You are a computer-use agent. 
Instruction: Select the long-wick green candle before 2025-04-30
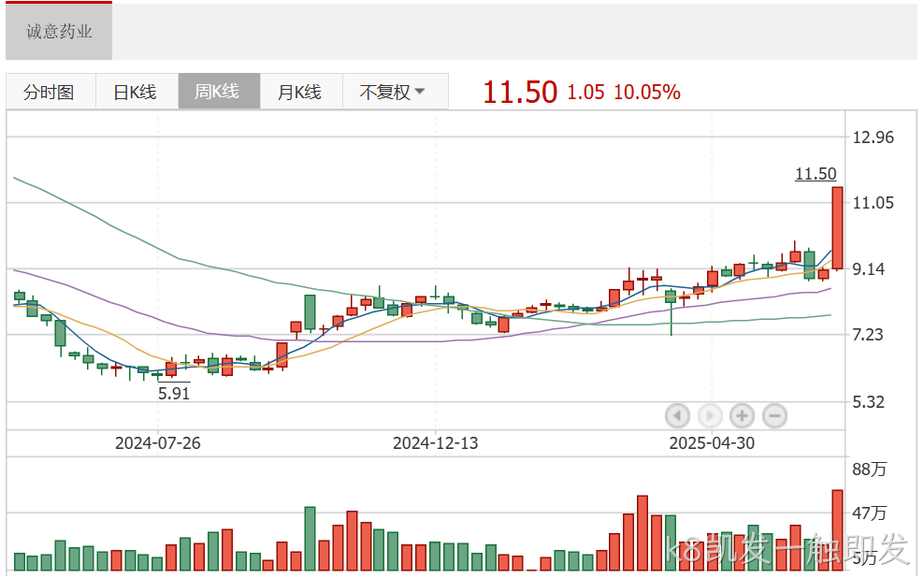pos(671,311)
